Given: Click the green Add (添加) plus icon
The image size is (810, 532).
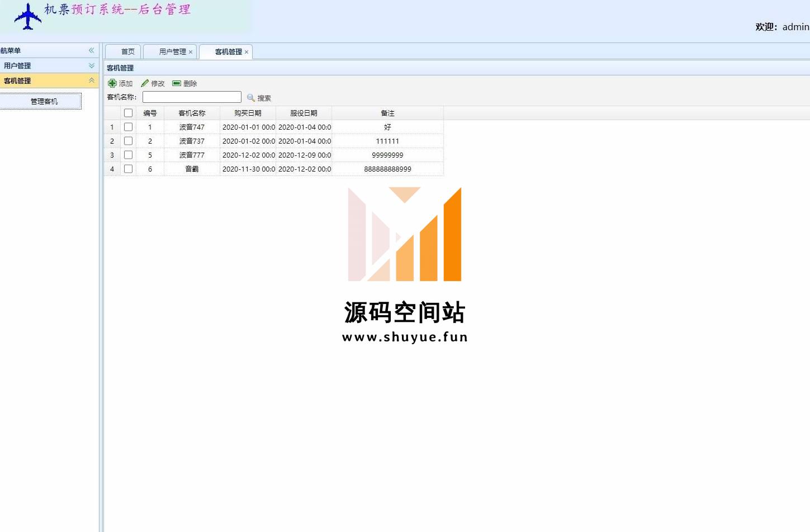Looking at the screenshot, I should click(x=112, y=83).
